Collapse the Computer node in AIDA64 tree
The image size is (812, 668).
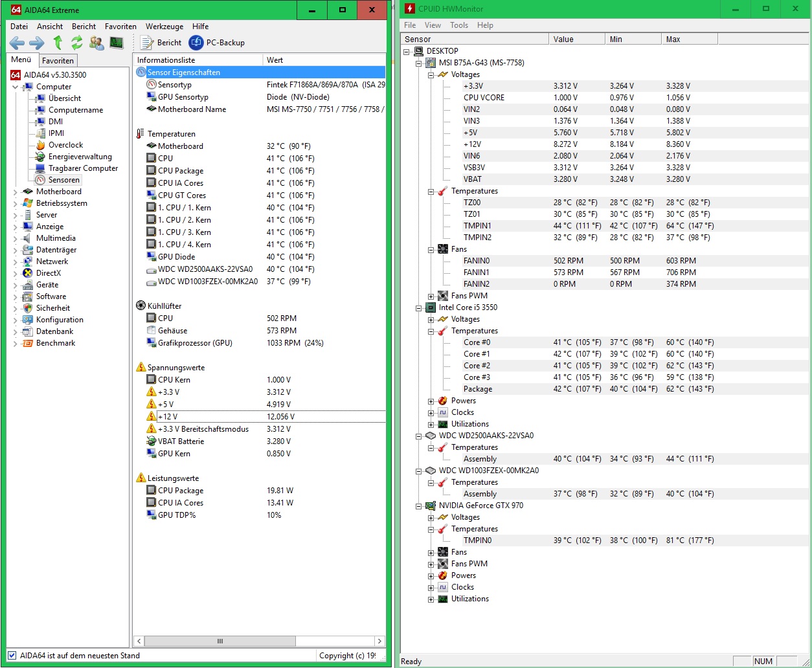coord(16,87)
